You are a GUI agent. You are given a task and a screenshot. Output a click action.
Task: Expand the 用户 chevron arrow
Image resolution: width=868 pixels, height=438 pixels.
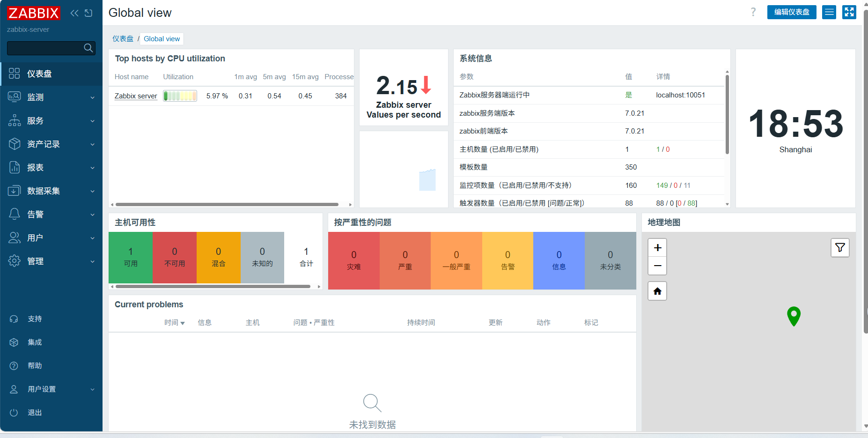[92, 238]
